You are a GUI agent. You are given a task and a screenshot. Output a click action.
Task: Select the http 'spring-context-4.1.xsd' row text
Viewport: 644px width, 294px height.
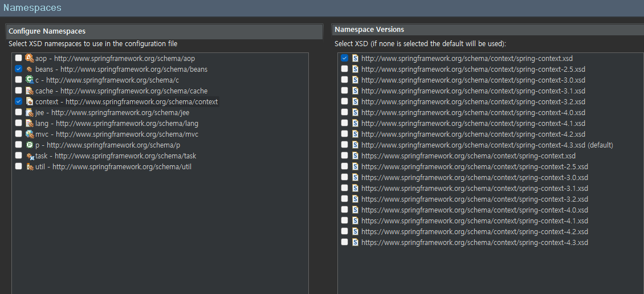point(473,124)
